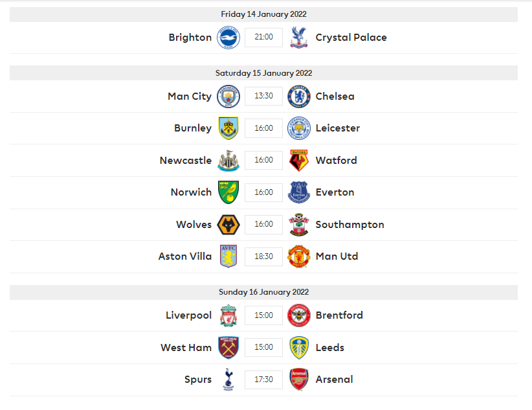Viewport: 532px width, 410px height.
Task: Click the Chelsea lion crest
Action: pos(299,97)
